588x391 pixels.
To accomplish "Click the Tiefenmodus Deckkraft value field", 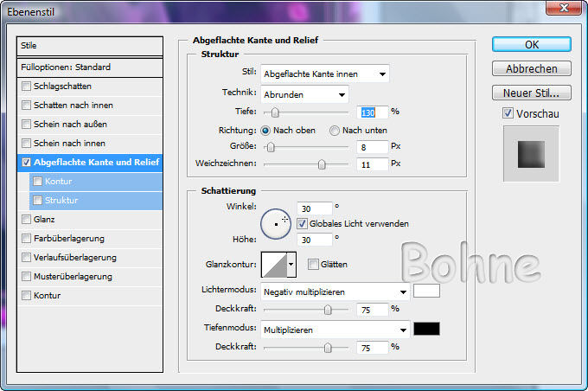I will coord(373,348).
